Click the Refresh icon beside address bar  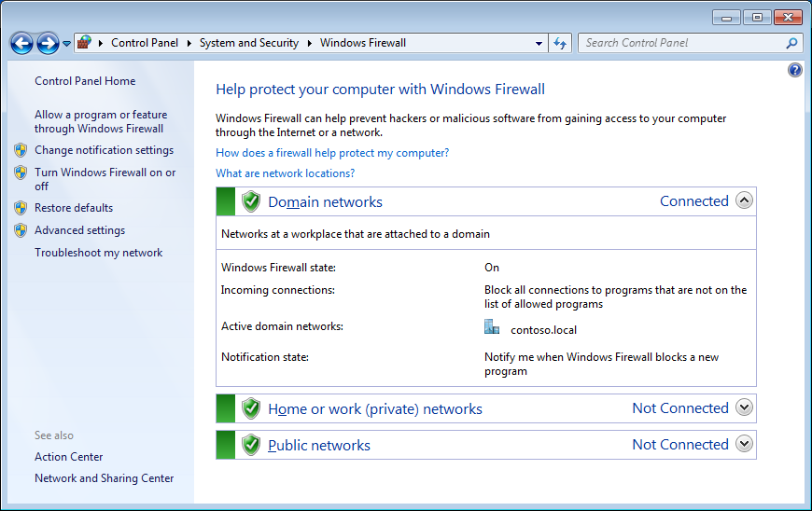click(560, 43)
